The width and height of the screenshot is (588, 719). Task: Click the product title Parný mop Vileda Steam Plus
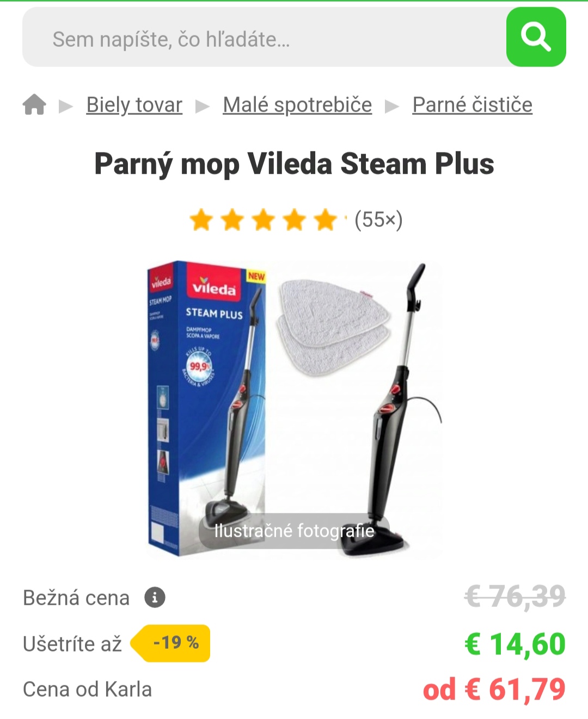(x=294, y=164)
